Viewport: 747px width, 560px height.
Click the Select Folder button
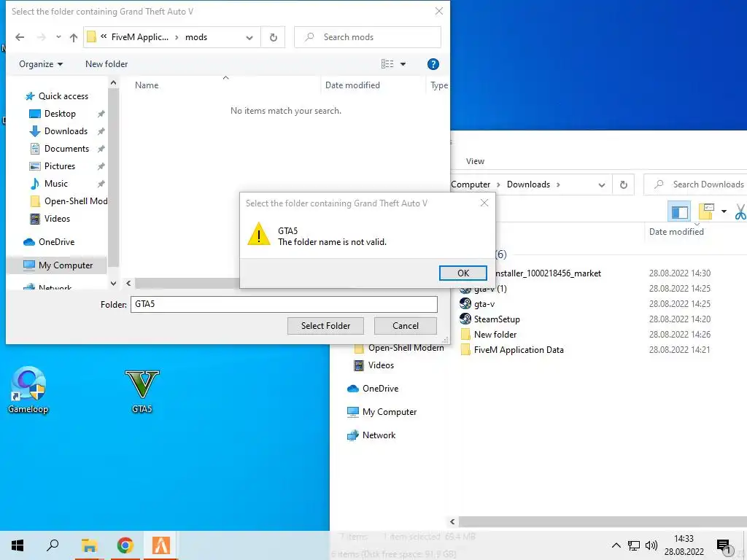click(325, 326)
